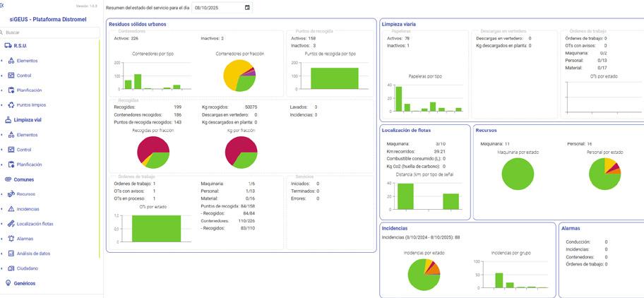The image size is (644, 298).
Task: Click the Recursos icon in sidebar
Action: tap(11, 194)
